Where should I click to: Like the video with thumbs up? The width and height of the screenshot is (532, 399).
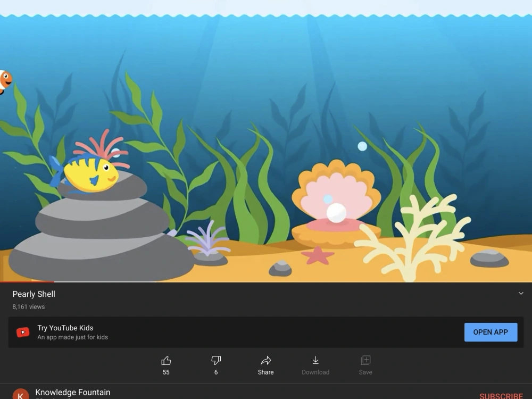166,360
